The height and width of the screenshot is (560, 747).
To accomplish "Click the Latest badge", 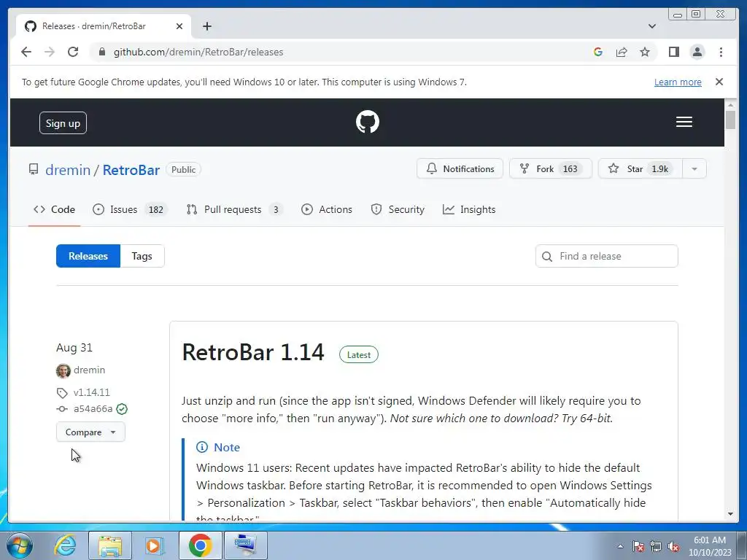I will click(x=359, y=355).
